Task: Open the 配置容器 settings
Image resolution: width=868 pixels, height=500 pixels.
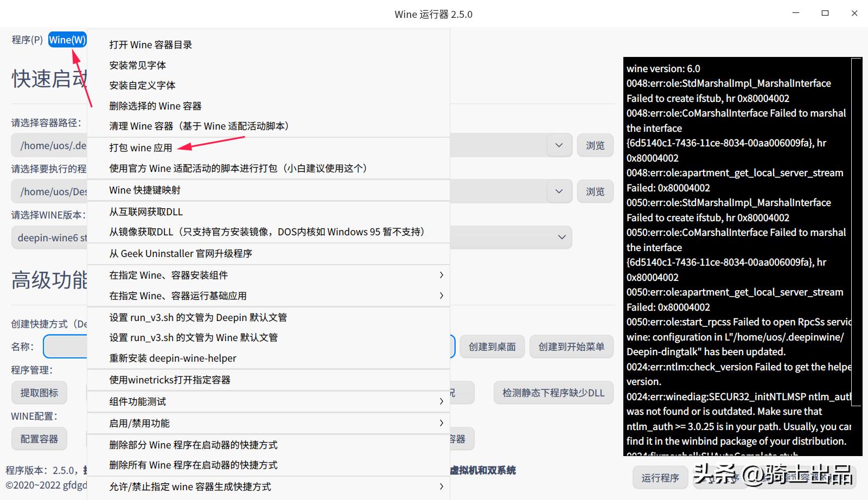Action: 39,439
